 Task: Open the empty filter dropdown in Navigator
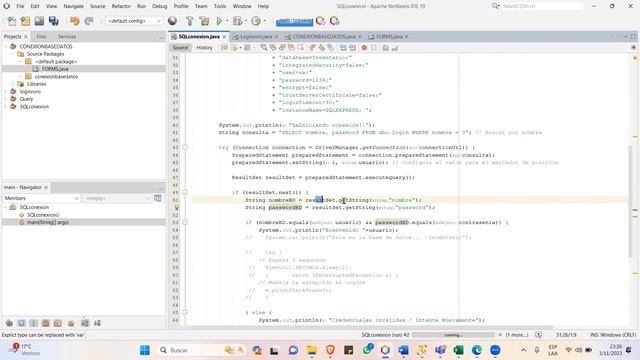click(117, 198)
